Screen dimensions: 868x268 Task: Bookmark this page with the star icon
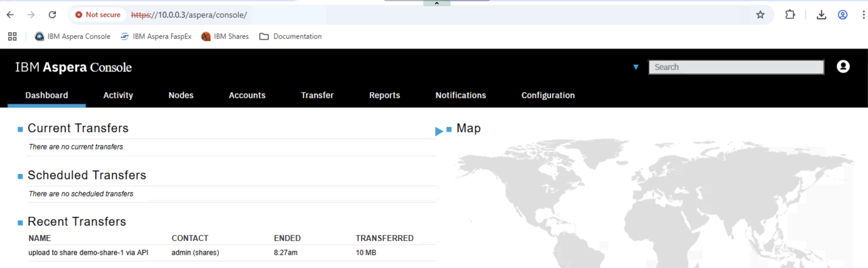click(760, 15)
